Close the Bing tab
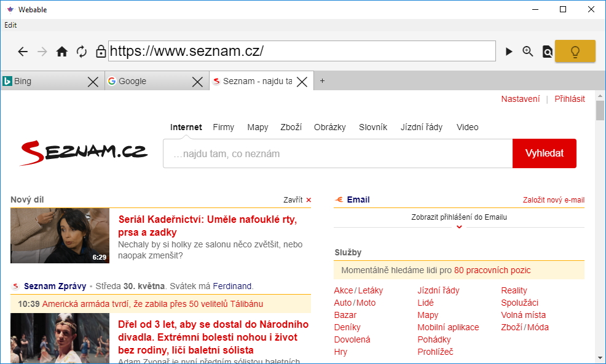606x364 pixels. pyautogui.click(x=93, y=82)
